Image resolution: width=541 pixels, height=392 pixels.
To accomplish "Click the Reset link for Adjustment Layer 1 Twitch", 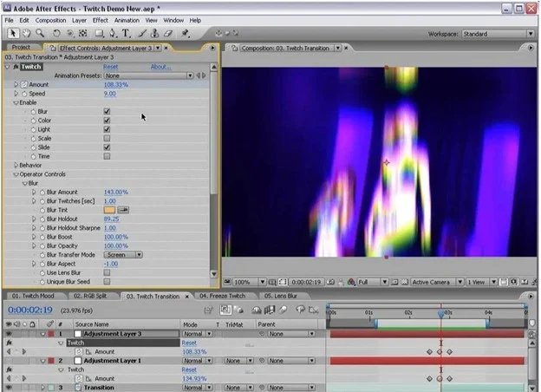I will (x=189, y=369).
